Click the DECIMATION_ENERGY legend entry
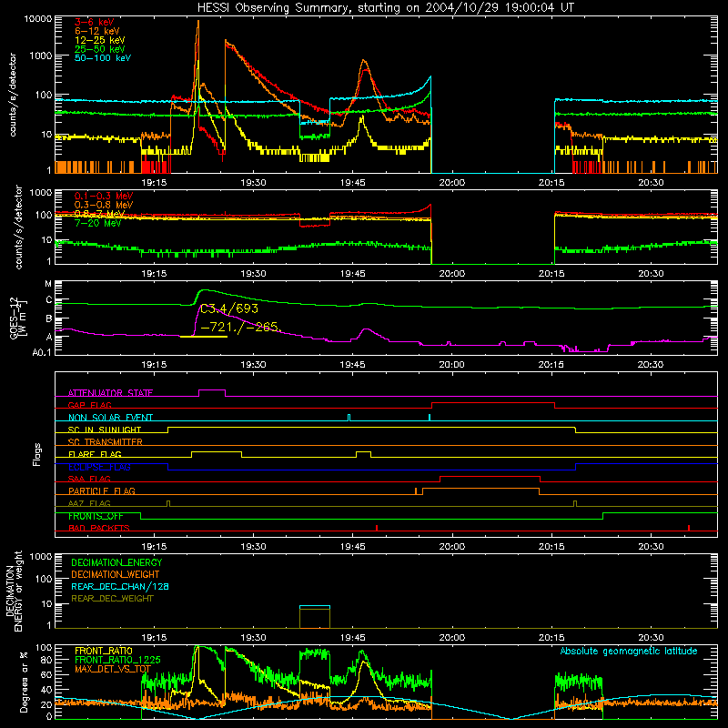Screen dimensions: 728x728 pyautogui.click(x=116, y=562)
